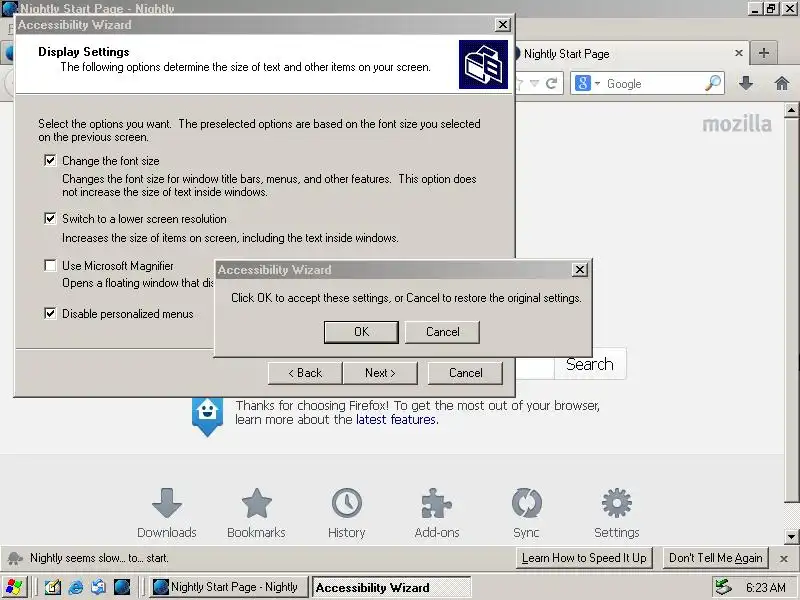This screenshot has height=600, width=800.
Task: Click Learn How to Speed It Up
Action: pos(584,558)
